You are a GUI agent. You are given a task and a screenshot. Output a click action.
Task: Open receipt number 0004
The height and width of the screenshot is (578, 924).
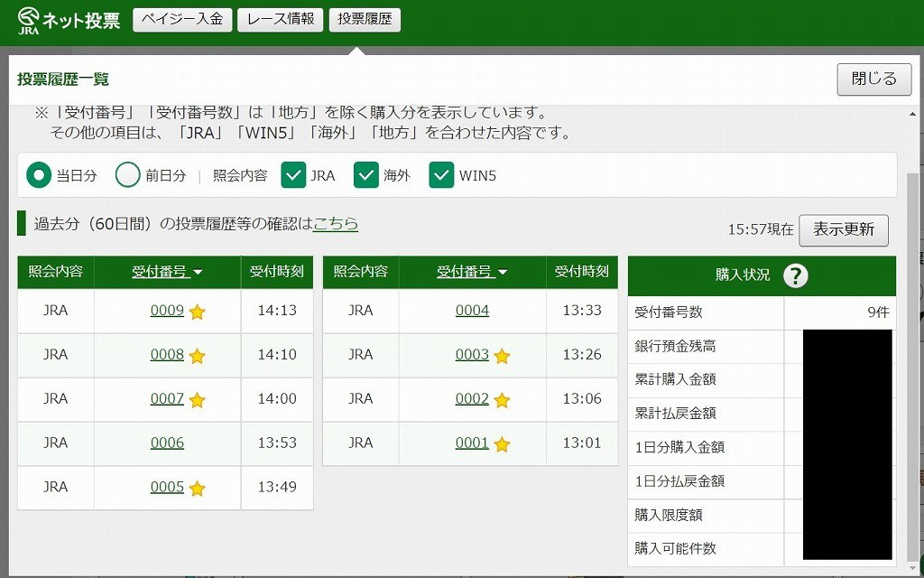coord(472,311)
